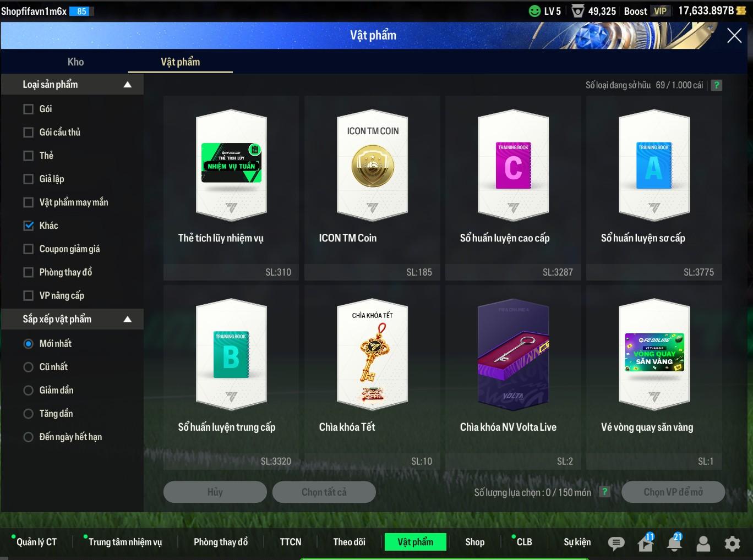Click help icon beside owned item count
753x560 pixels.
tap(716, 85)
